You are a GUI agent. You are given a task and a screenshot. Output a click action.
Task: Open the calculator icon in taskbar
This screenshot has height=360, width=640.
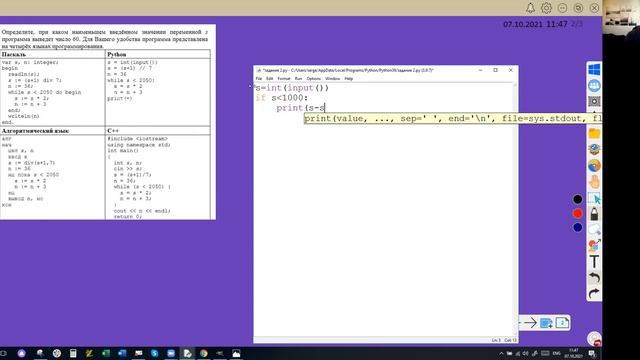point(73,353)
